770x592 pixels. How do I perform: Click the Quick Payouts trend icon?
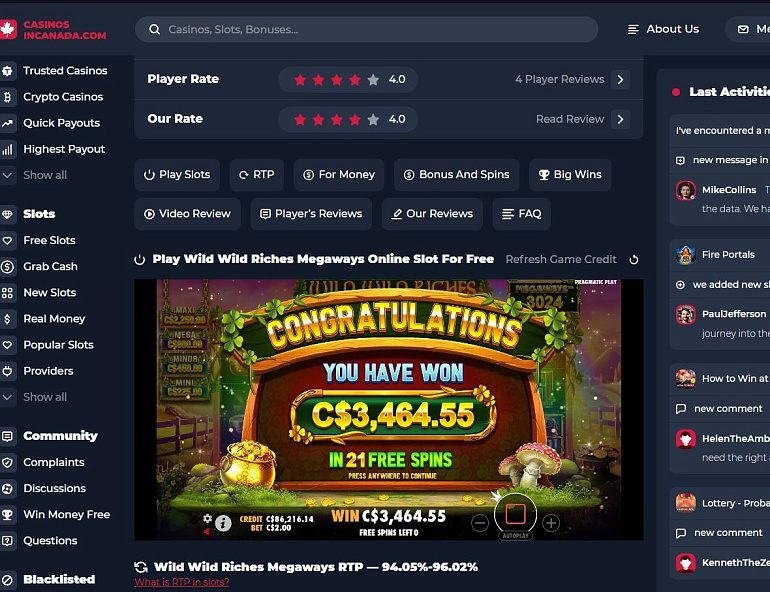(7, 123)
